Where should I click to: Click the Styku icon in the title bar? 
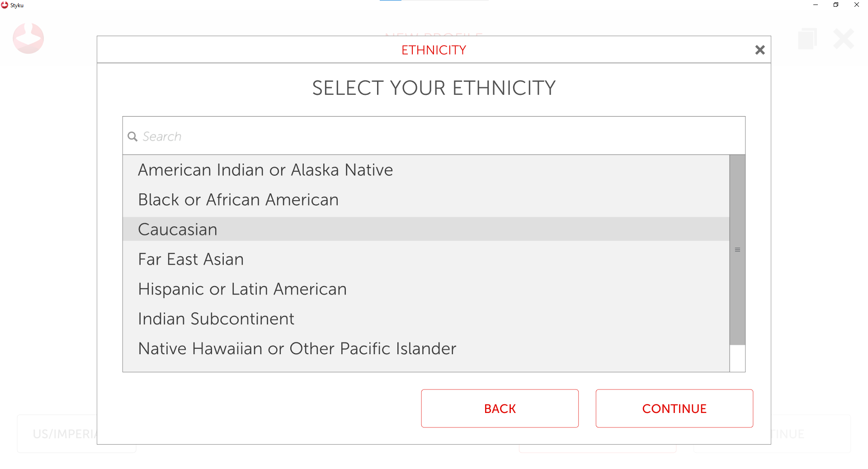pos(5,5)
